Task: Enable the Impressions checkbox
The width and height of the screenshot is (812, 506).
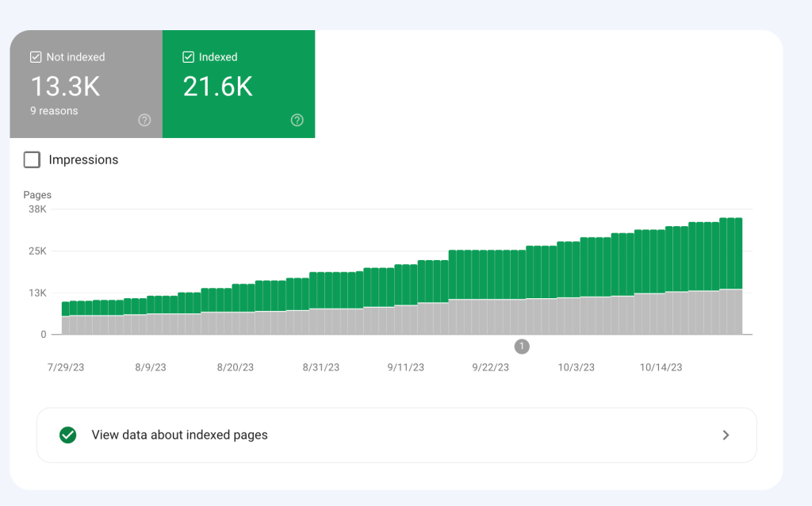Action: 32,159
